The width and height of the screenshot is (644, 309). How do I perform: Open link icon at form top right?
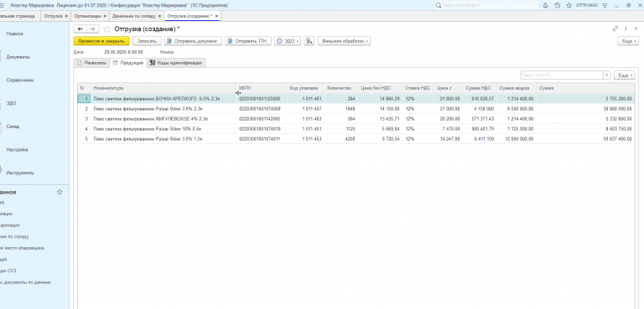point(615,28)
